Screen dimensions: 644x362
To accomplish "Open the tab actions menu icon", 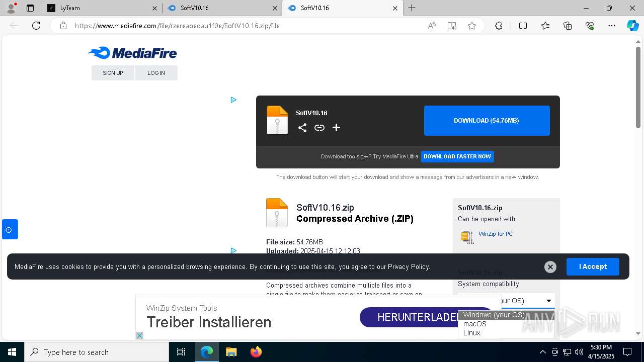I will click(x=30, y=8).
